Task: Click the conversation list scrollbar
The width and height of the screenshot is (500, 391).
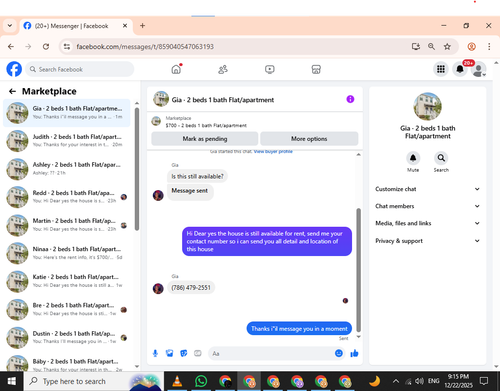Action: [137, 169]
